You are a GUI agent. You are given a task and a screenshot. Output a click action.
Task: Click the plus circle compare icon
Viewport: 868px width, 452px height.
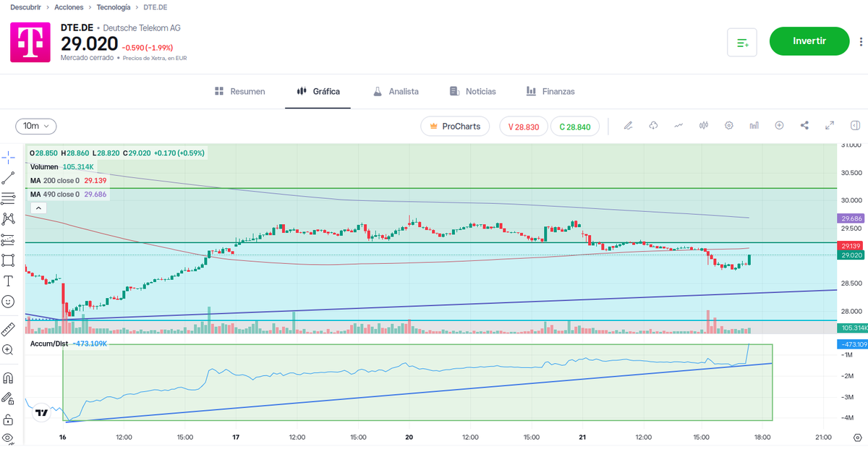(780, 126)
